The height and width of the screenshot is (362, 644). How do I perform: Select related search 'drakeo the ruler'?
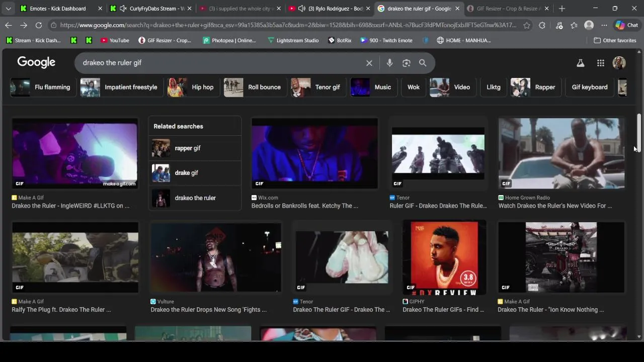195,198
